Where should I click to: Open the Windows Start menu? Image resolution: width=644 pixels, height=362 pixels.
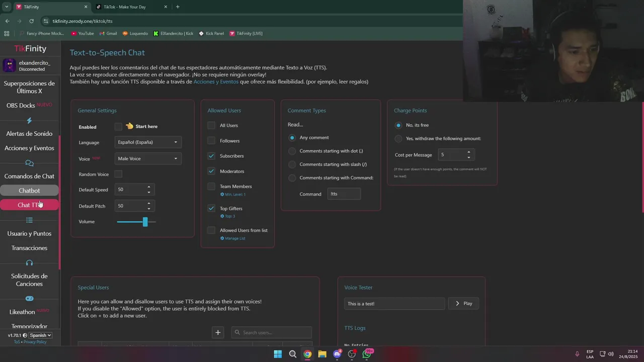click(278, 354)
